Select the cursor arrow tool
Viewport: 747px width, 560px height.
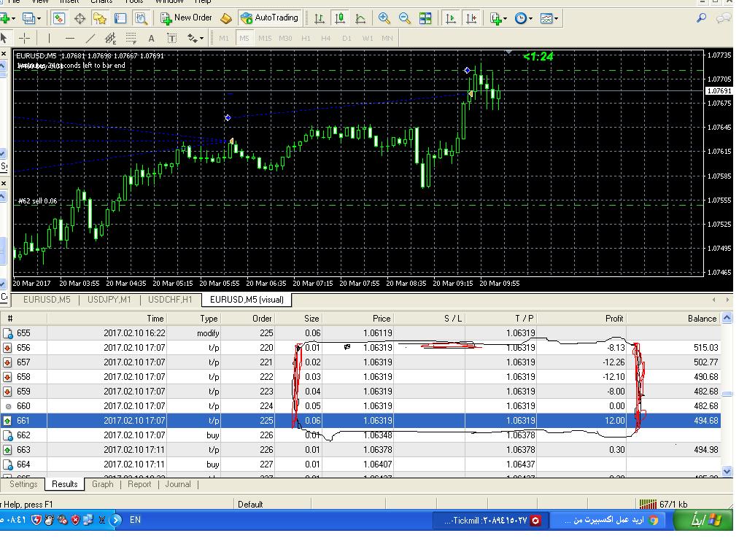click(4, 38)
